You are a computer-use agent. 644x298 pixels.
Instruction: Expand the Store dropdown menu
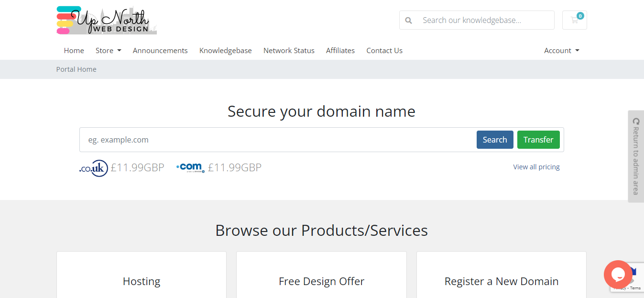109,51
